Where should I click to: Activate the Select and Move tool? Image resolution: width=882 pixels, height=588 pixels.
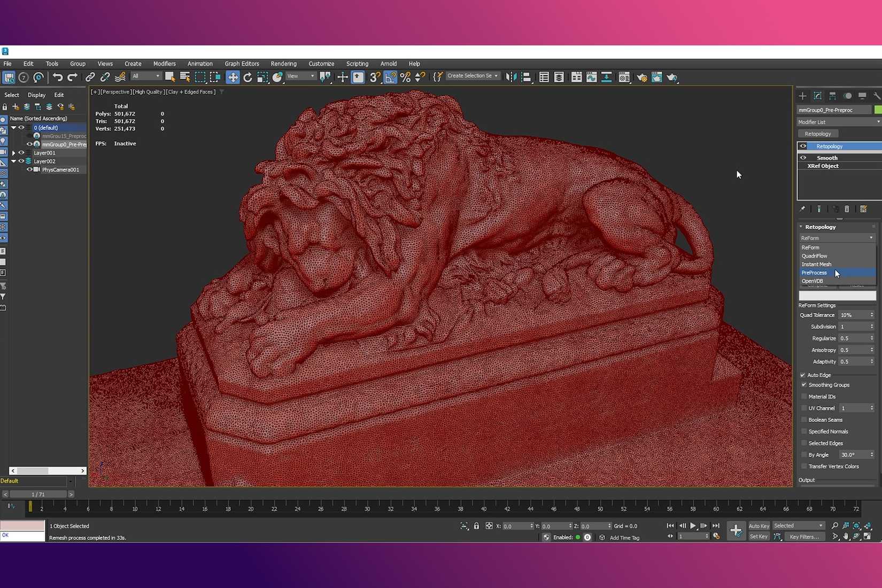233,78
